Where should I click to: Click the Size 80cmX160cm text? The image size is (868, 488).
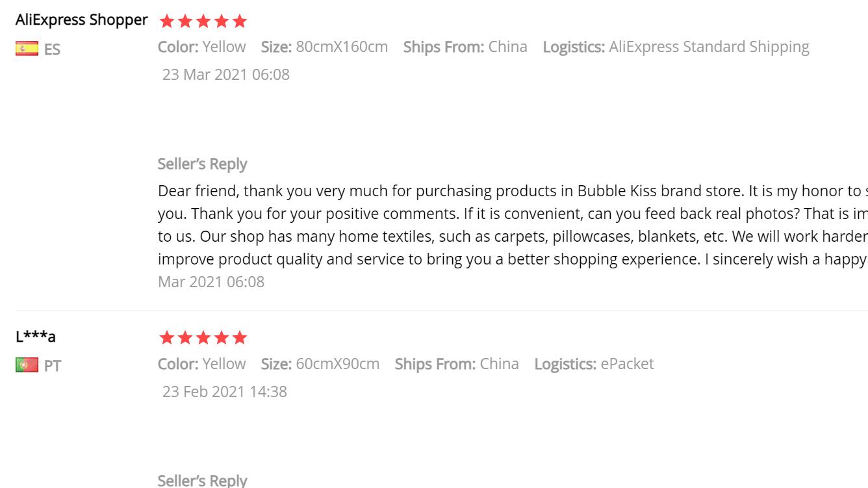325,47
